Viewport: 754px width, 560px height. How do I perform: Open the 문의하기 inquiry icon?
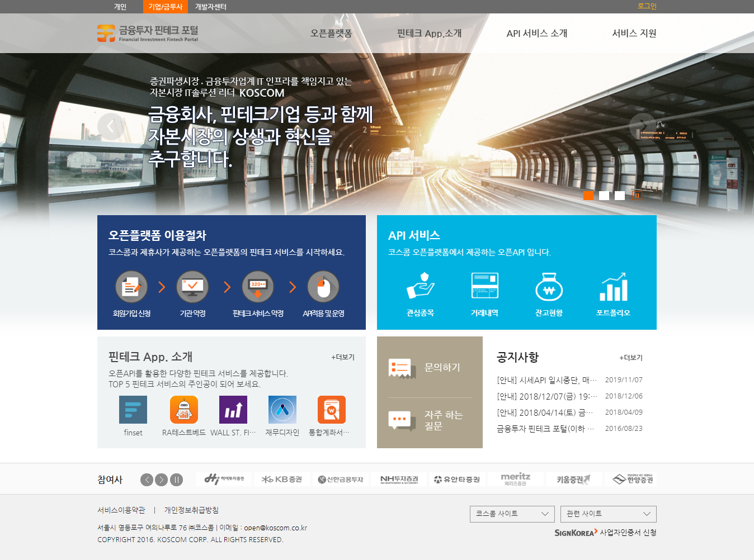pos(402,368)
